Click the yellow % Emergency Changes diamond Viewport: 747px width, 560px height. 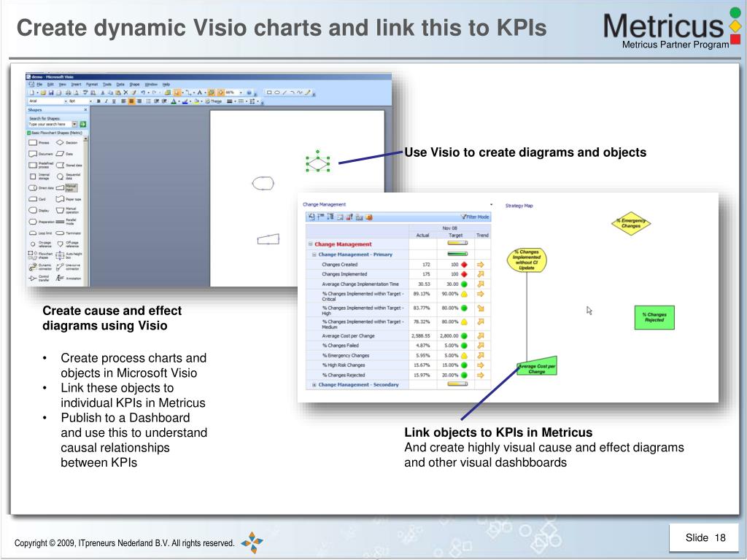click(x=631, y=223)
